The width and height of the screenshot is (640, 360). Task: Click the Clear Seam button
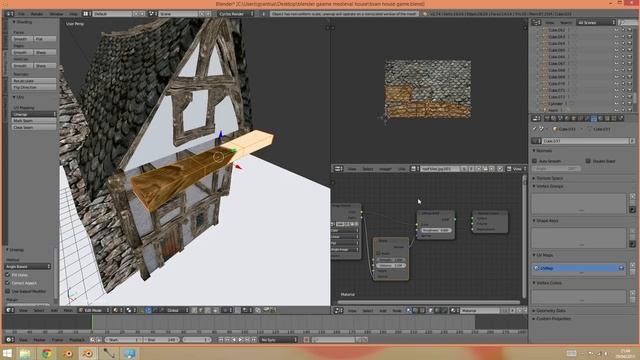click(x=34, y=127)
